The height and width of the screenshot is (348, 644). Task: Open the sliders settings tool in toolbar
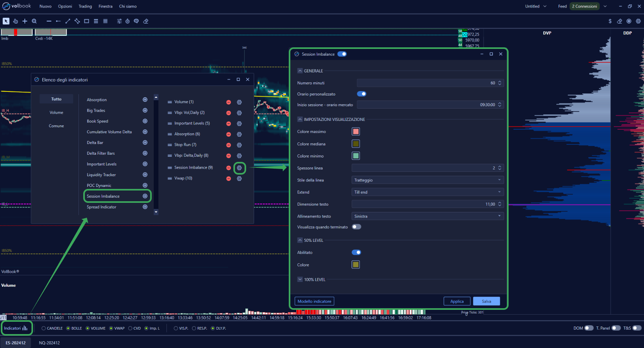pyautogui.click(x=119, y=21)
